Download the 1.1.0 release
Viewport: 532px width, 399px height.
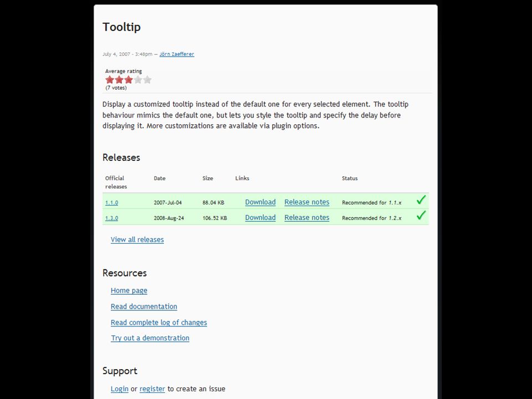(x=260, y=202)
